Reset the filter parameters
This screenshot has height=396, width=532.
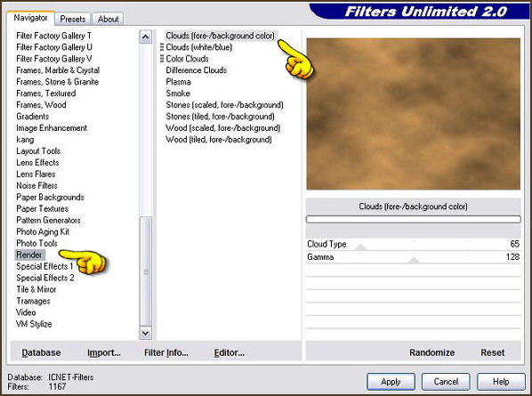click(x=493, y=352)
